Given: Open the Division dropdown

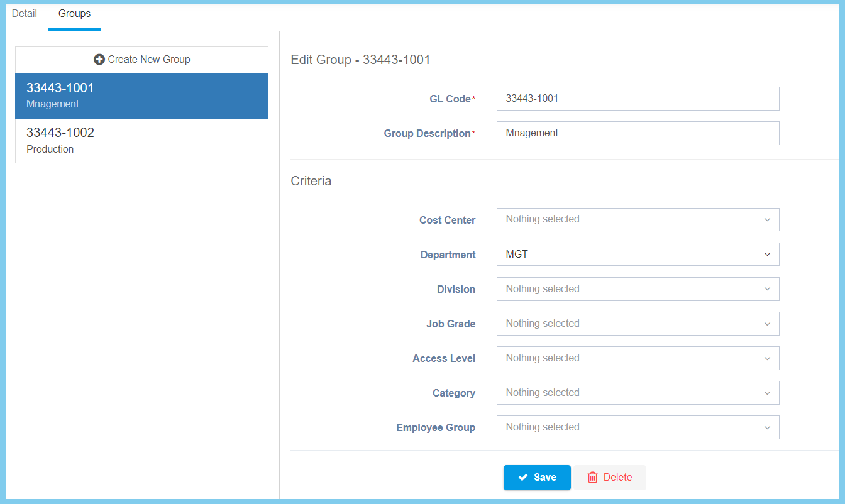Looking at the screenshot, I should (637, 289).
